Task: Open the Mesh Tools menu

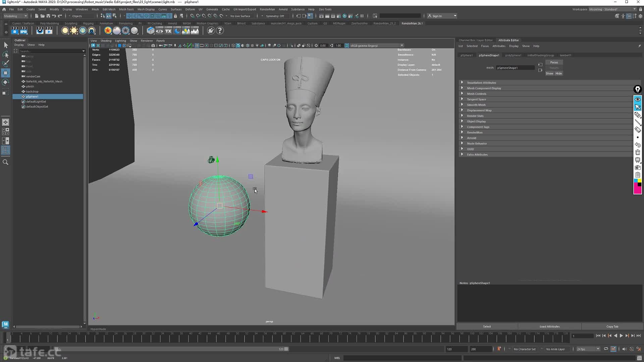Action: click(126, 9)
